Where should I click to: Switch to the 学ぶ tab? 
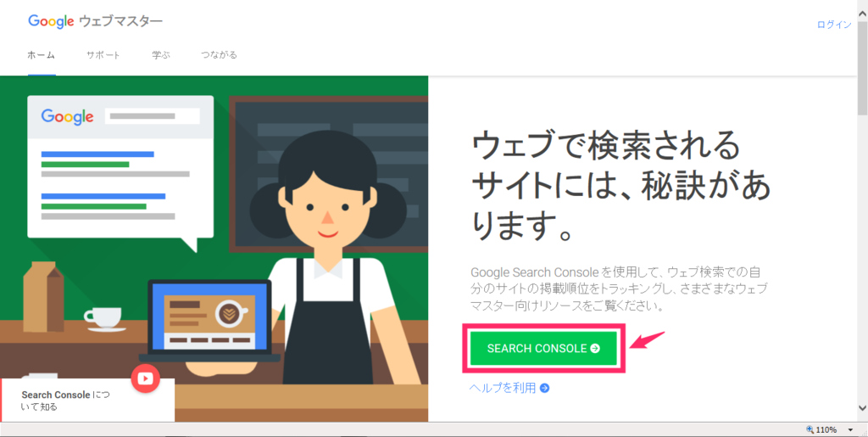pyautogui.click(x=161, y=55)
